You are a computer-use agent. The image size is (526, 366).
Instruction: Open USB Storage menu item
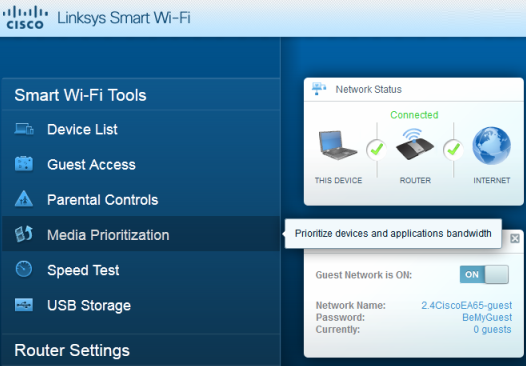coord(141,305)
